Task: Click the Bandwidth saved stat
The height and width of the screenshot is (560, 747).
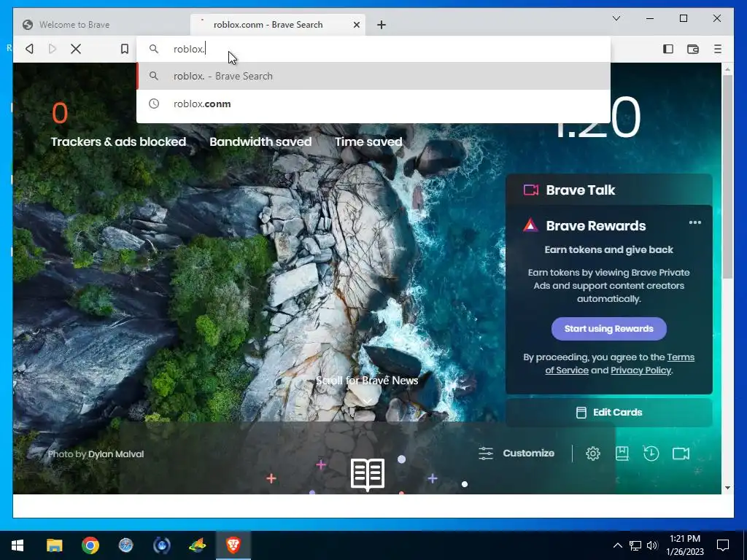Action: [260, 142]
